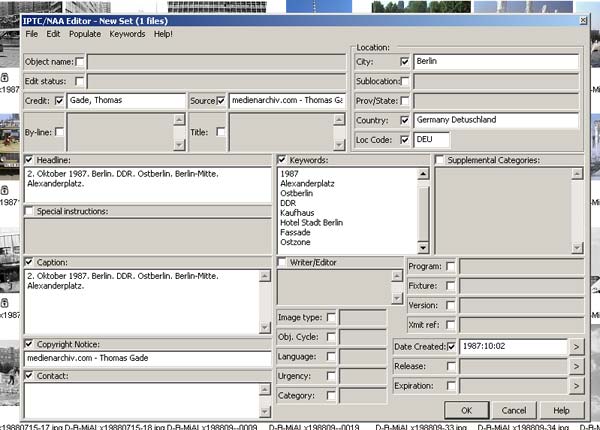Uncheck the Headline checkbox
This screenshot has width=600, height=430.
[x=29, y=160]
